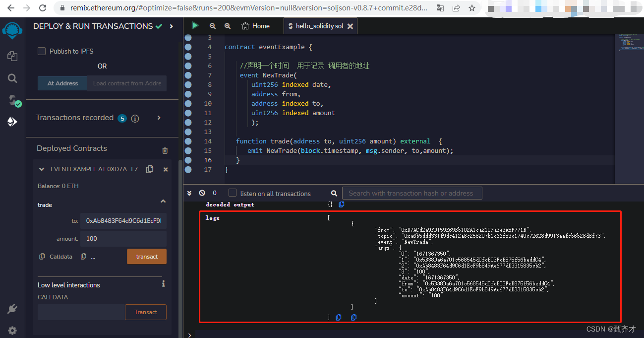Click the Transactions recorded count badge 5
Viewport: 644px width, 338px height.
pyautogui.click(x=122, y=118)
